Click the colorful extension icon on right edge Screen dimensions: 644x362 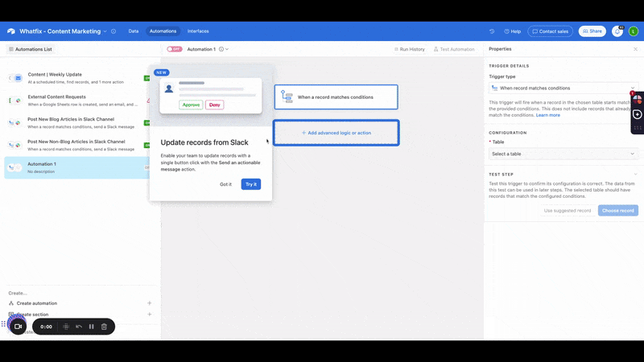(638, 99)
